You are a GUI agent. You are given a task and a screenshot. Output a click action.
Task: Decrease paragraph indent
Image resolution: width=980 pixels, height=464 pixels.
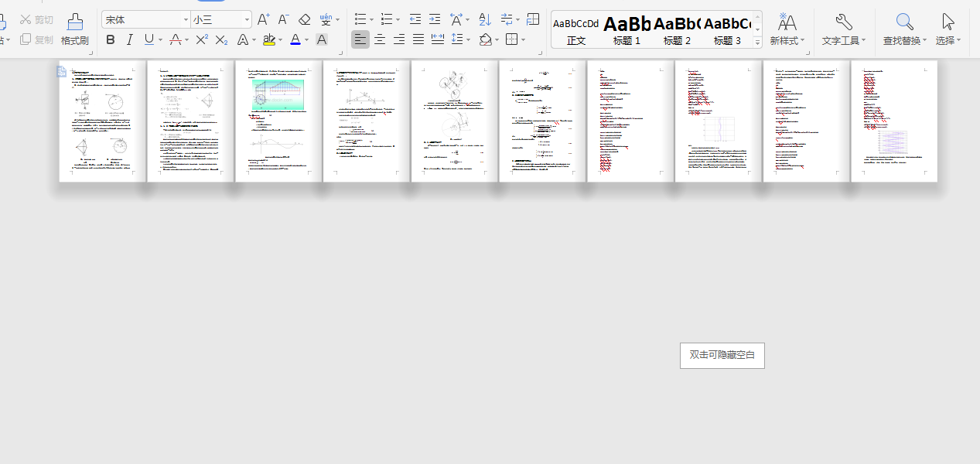click(x=415, y=19)
